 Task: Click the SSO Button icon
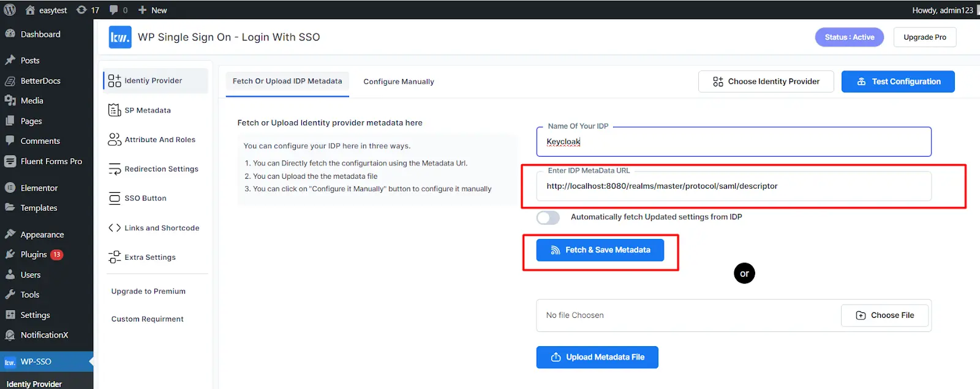[115, 198]
